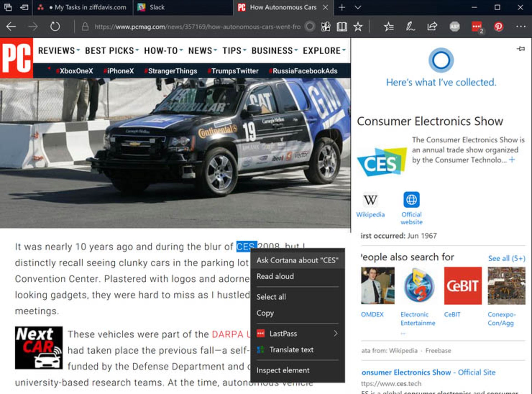
Task: Expand the EXPLORE menu
Action: 324,51
